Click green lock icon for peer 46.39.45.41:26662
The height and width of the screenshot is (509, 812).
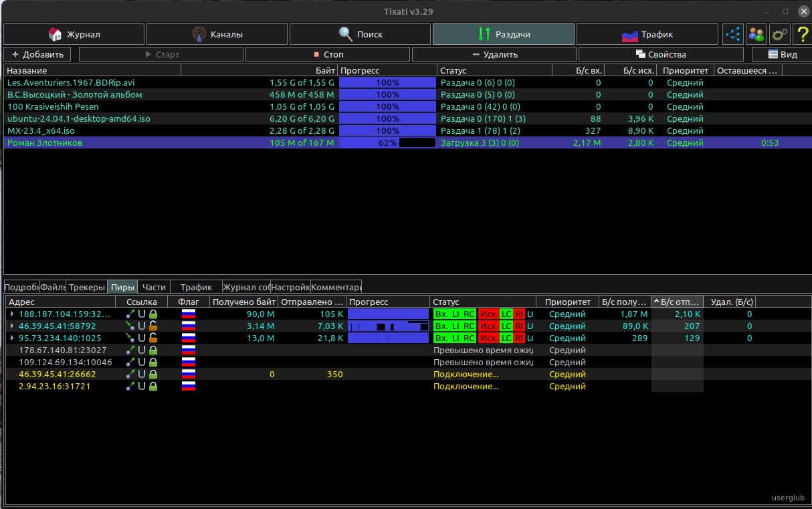(x=153, y=375)
